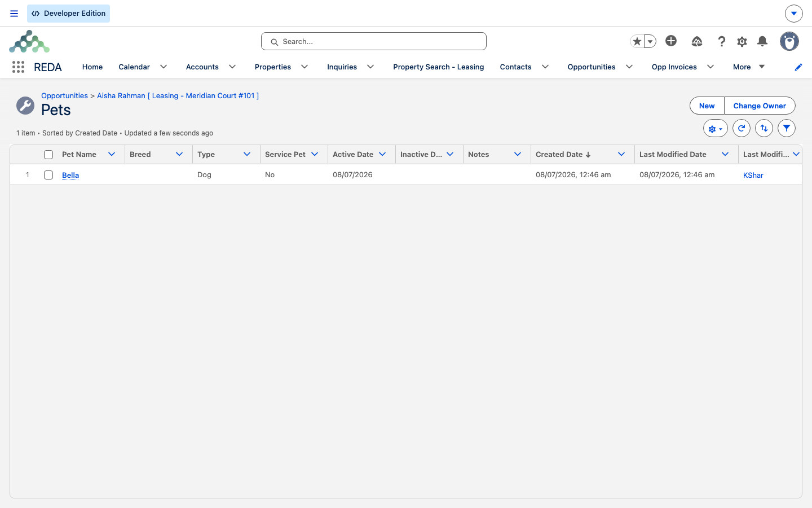Open the Type column actions menu
The width and height of the screenshot is (812, 508).
247,154
